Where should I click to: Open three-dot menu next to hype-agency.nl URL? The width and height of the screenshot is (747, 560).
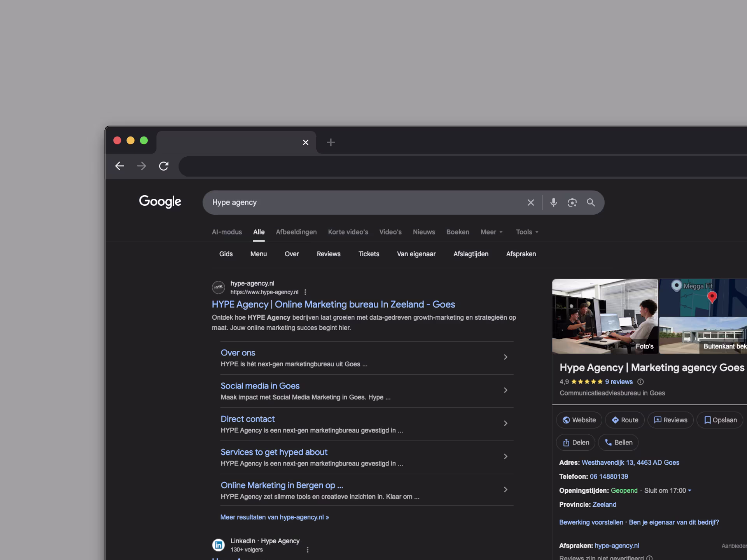click(305, 292)
